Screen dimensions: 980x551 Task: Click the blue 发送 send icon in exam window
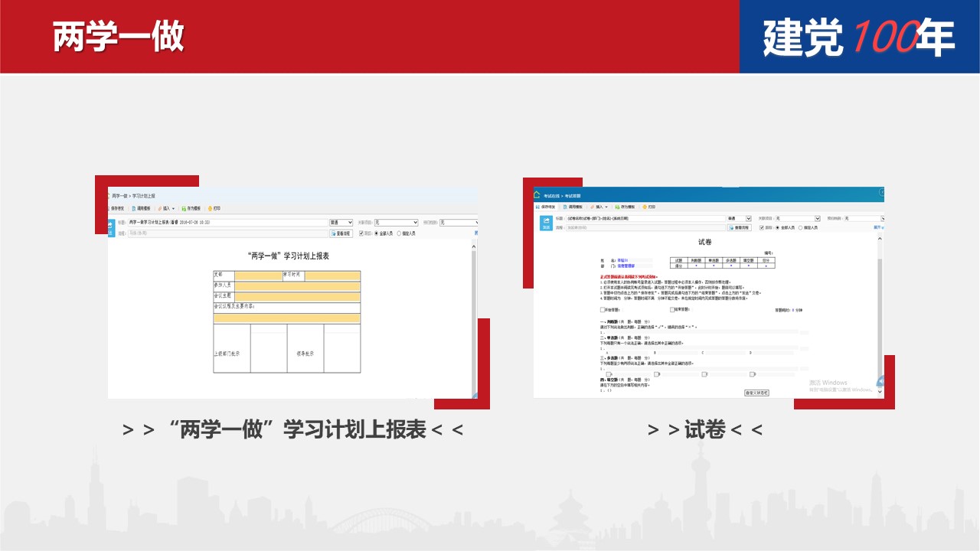[547, 223]
